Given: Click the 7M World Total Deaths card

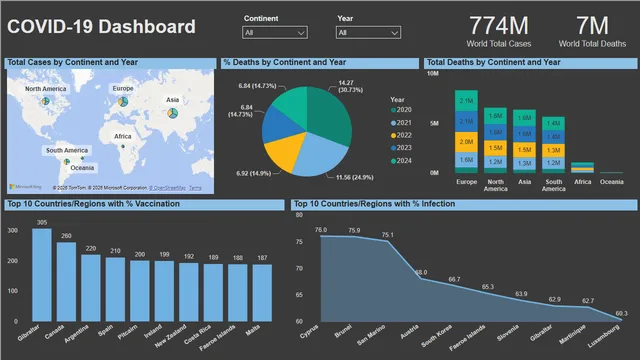Looking at the screenshot, I should 592,31.
